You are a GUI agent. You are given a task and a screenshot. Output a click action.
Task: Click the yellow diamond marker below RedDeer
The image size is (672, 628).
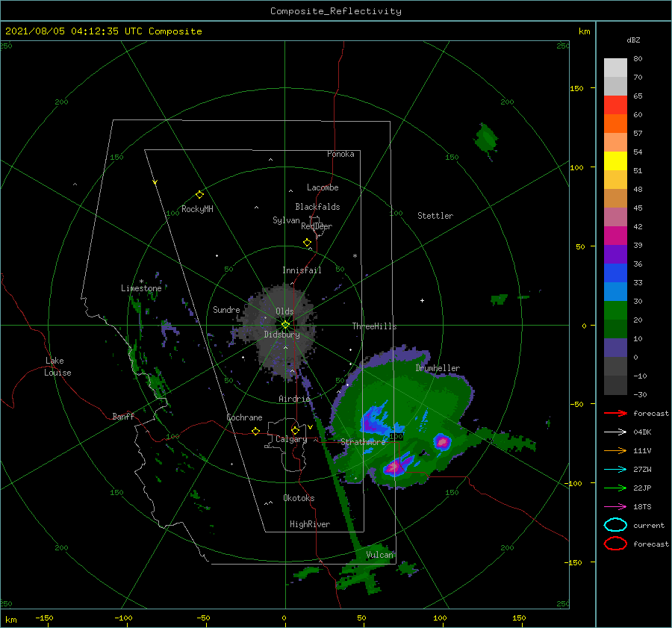point(307,243)
